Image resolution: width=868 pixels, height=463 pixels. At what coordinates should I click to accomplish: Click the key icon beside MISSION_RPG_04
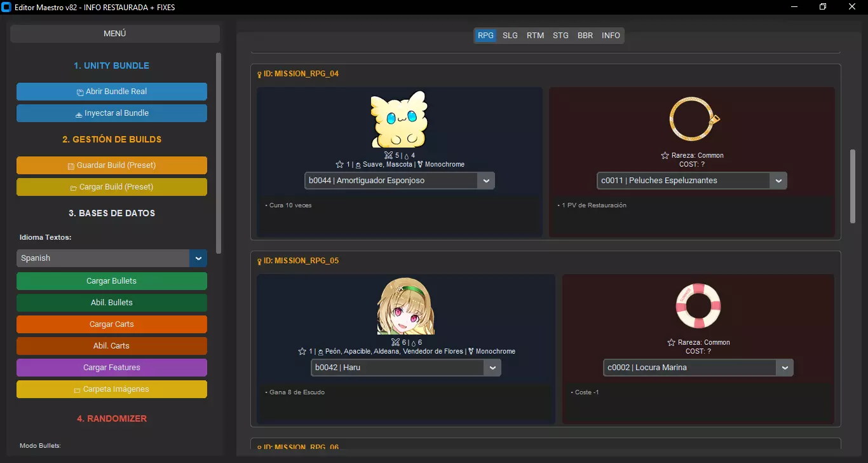click(259, 74)
